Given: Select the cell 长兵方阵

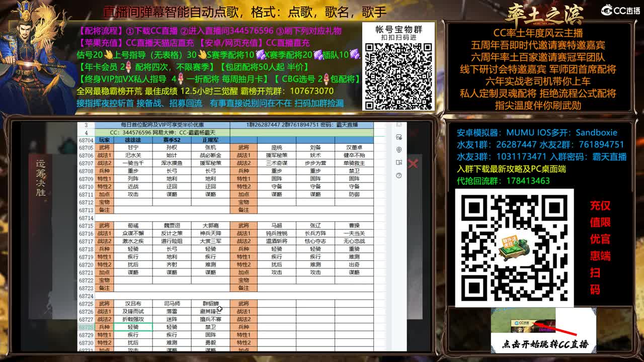Looking at the screenshot, I should (x=315, y=234).
